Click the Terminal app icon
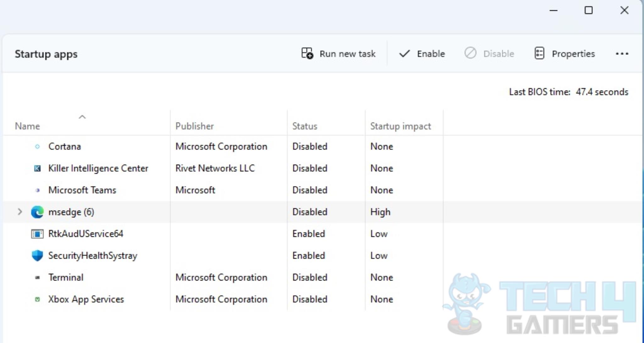Viewport: 644px width, 343px height. coord(37,278)
